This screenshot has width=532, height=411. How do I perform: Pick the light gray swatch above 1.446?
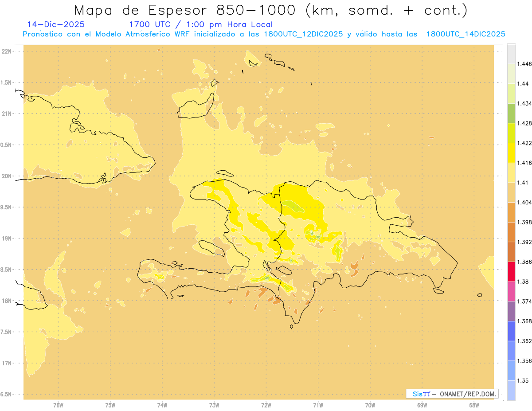pos(511,54)
